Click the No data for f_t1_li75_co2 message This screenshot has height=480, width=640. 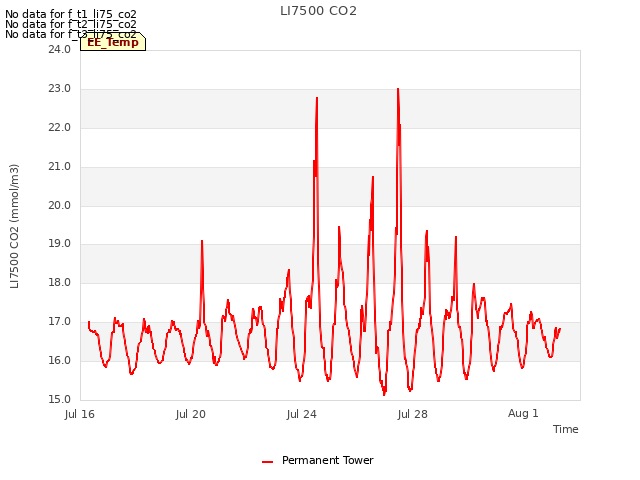[x=71, y=14]
